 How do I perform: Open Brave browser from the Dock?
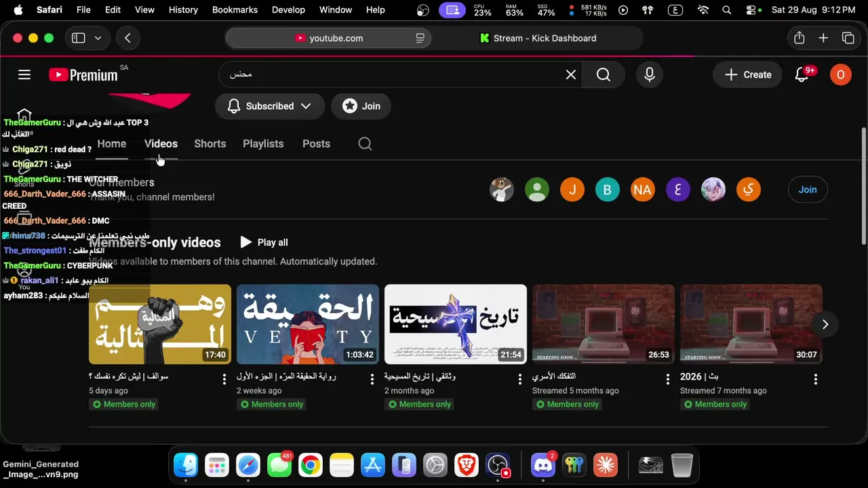pyautogui.click(x=467, y=465)
